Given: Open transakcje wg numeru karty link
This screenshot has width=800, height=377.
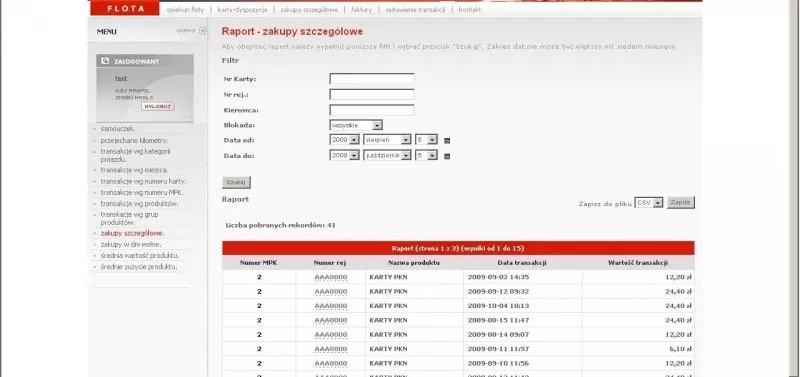Looking at the screenshot, I should click(x=143, y=181).
